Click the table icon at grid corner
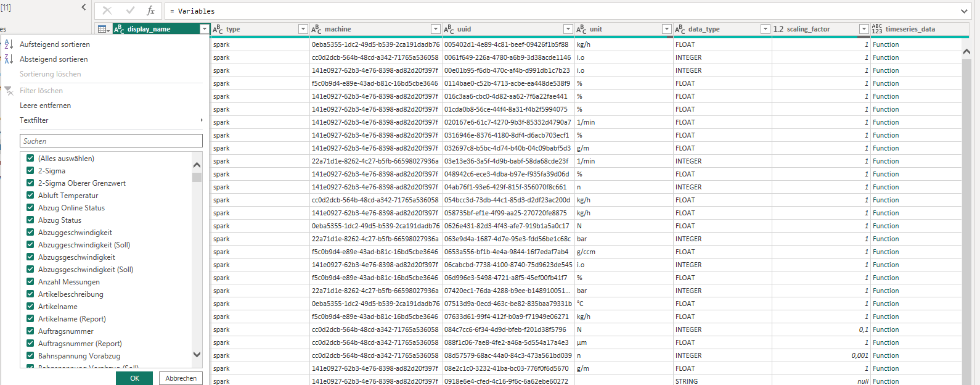Viewport: 980px width, 385px height. [104, 29]
